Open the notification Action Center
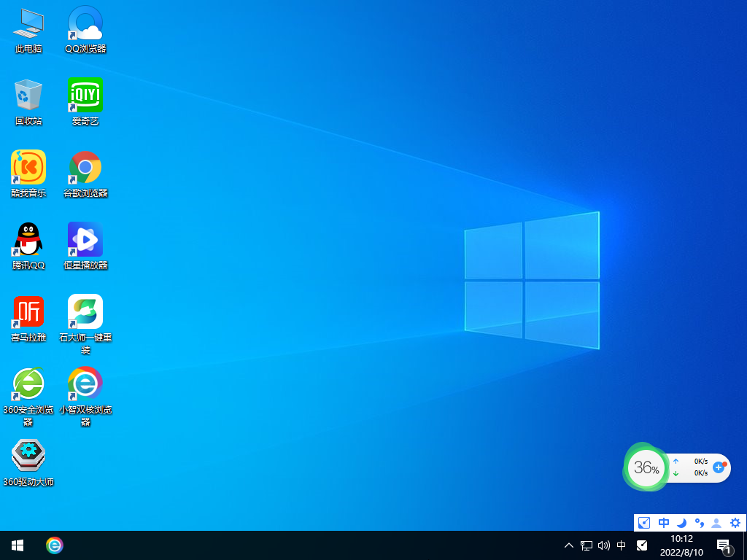The height and width of the screenshot is (560, 747). click(724, 545)
